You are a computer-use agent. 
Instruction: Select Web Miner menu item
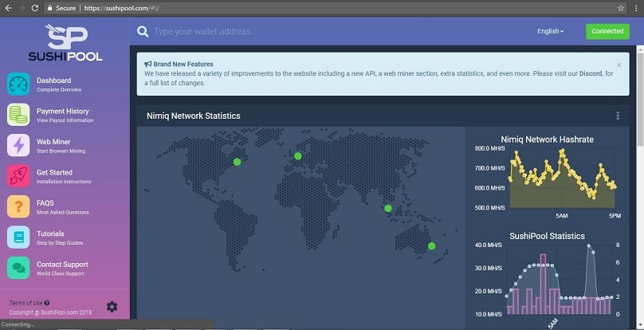coord(65,146)
